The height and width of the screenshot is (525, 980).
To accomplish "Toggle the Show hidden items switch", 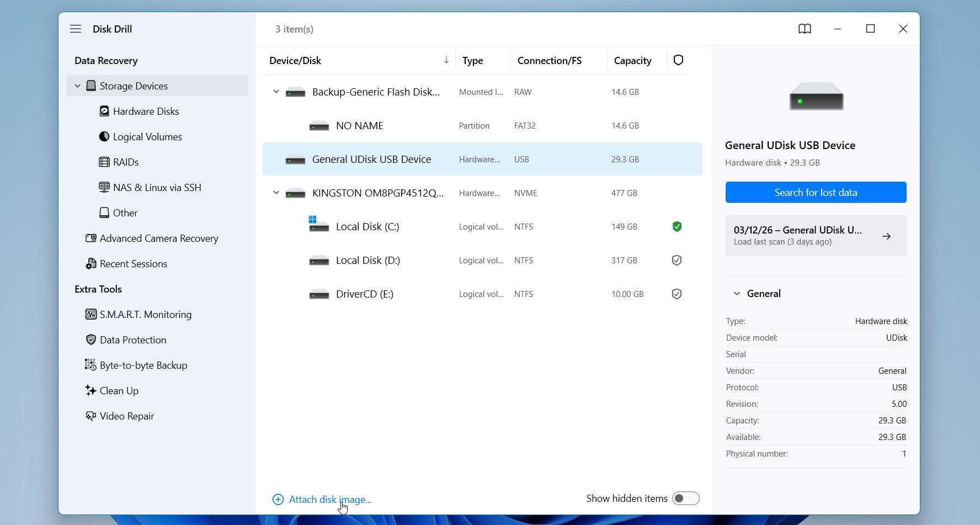I will 685,499.
